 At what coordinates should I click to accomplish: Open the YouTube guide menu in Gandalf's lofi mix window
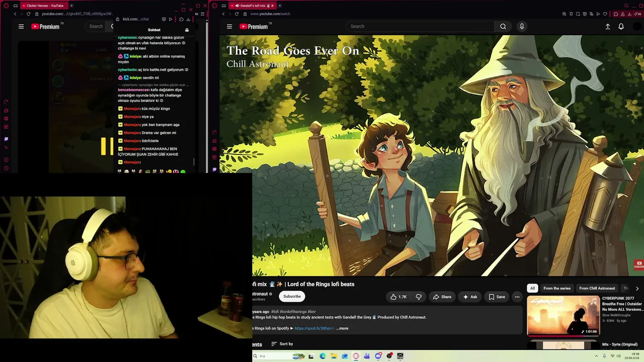click(x=229, y=27)
